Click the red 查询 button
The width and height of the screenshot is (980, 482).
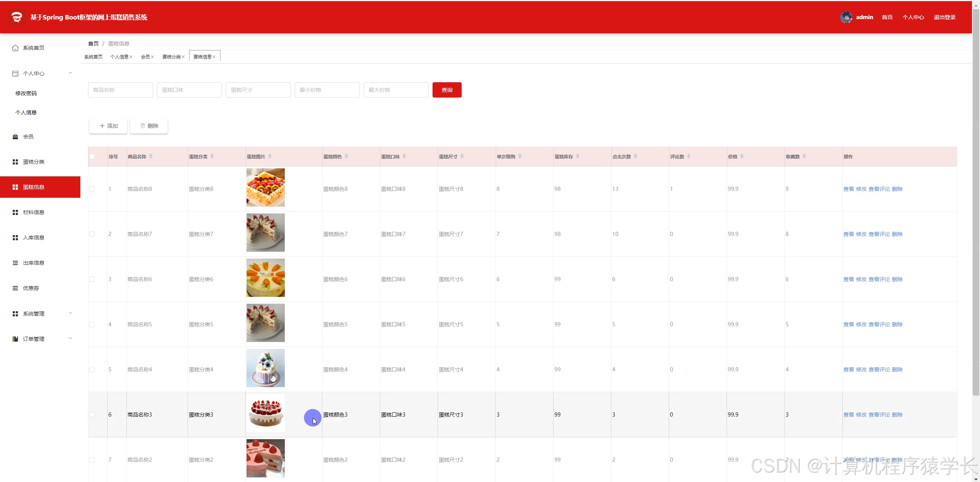coord(447,90)
